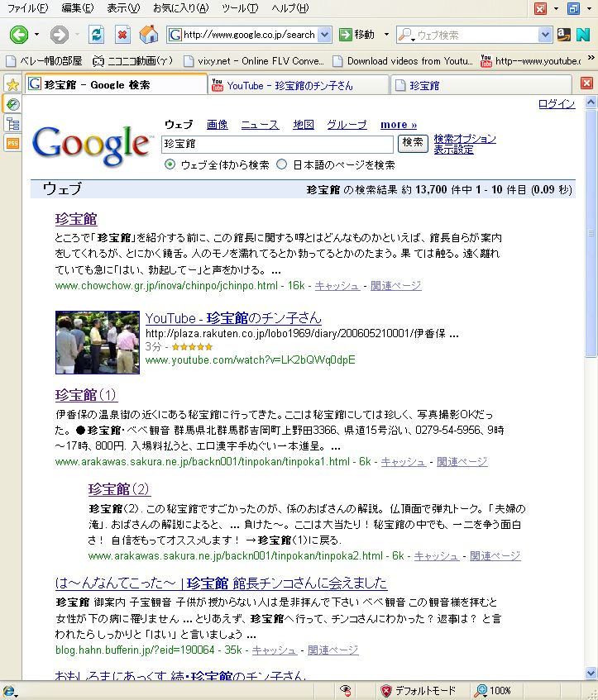598x700 pixels.
Task: Open the ツール(T) menu
Action: point(240,8)
